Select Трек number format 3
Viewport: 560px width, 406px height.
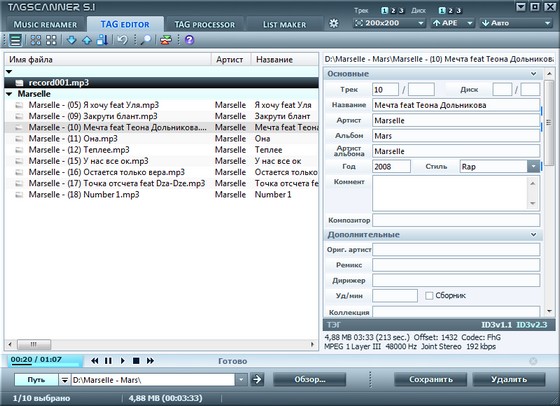point(401,11)
